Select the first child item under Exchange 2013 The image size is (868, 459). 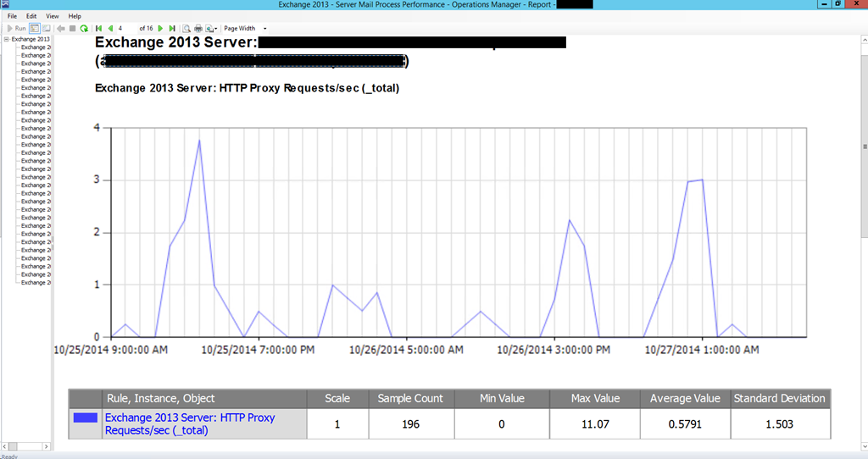[34, 47]
